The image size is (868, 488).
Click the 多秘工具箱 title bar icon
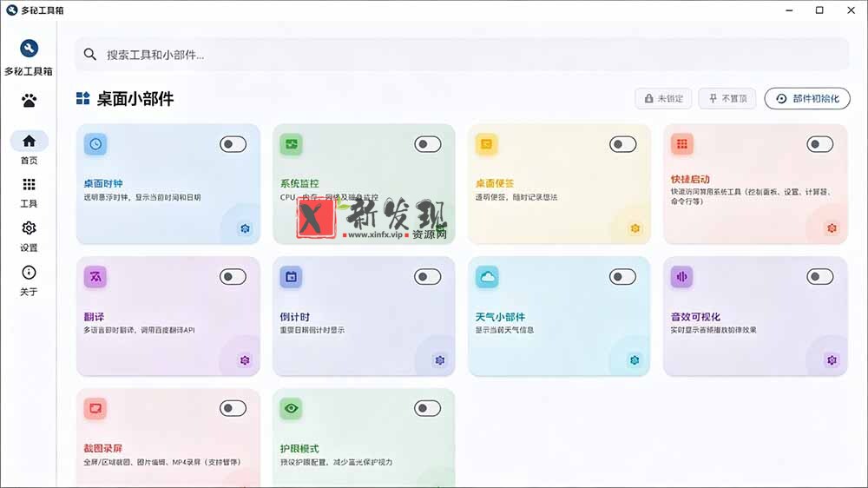coord(11,10)
